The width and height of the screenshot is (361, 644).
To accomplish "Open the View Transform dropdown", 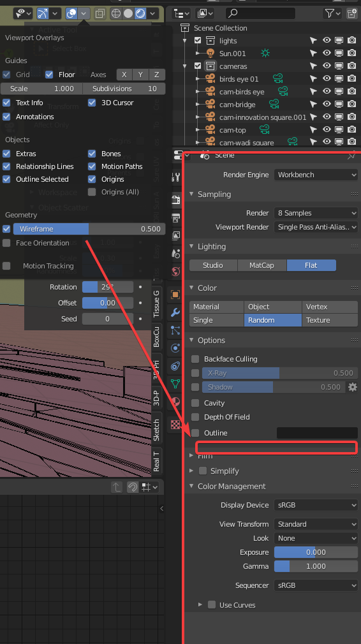I will [316, 525].
